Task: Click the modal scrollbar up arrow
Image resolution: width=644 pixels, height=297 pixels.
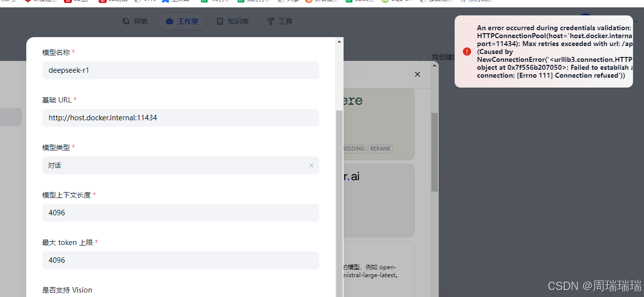Action: [339, 42]
